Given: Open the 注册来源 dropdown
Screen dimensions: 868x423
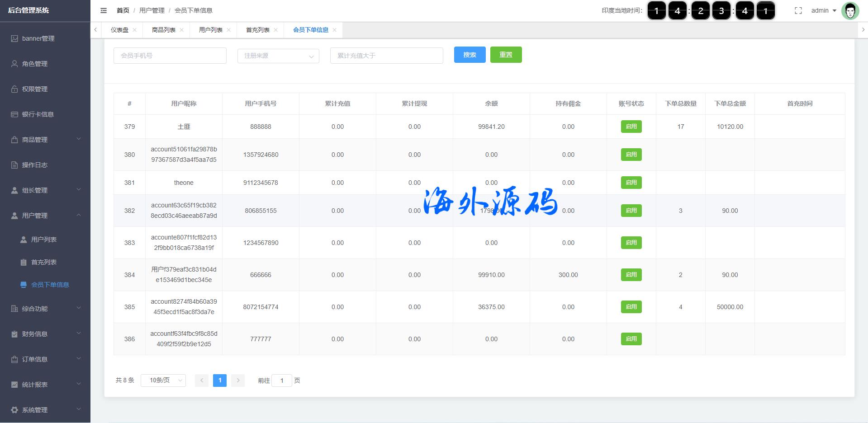Looking at the screenshot, I should point(278,56).
